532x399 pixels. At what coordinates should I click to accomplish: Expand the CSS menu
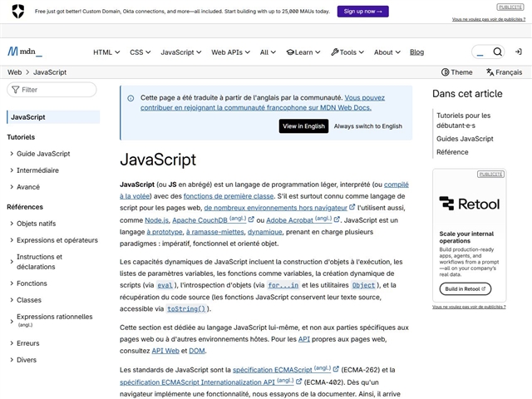(x=140, y=52)
